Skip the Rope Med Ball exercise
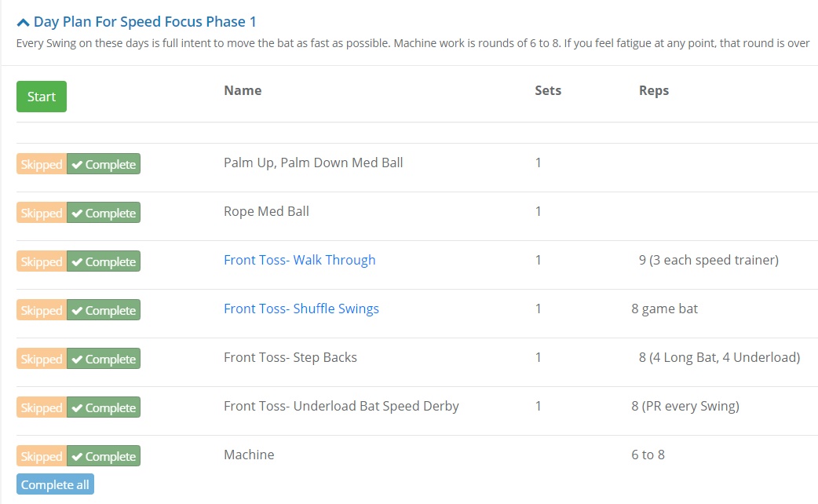This screenshot has height=504, width=818. pyautogui.click(x=42, y=213)
